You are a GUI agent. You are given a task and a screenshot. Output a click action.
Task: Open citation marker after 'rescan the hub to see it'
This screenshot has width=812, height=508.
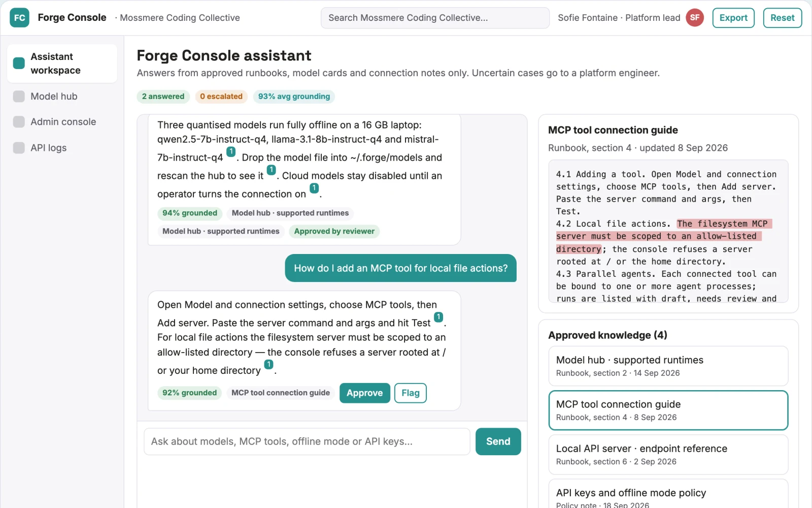click(272, 170)
